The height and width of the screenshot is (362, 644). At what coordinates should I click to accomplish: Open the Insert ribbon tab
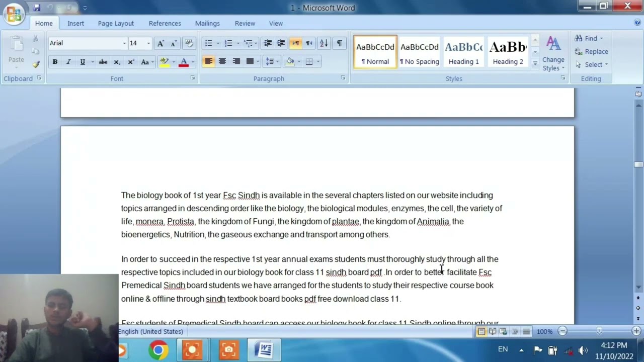pos(76,23)
